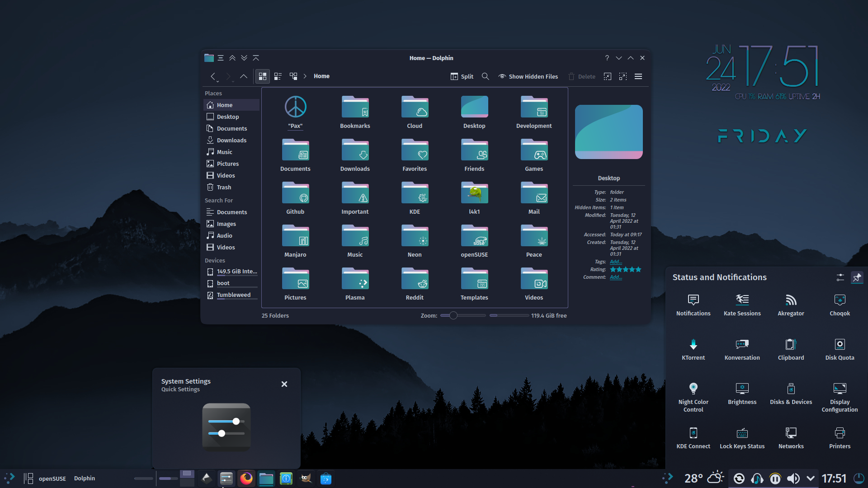This screenshot has width=868, height=488.
Task: Select Downloads in Places panel
Action: [x=231, y=140]
